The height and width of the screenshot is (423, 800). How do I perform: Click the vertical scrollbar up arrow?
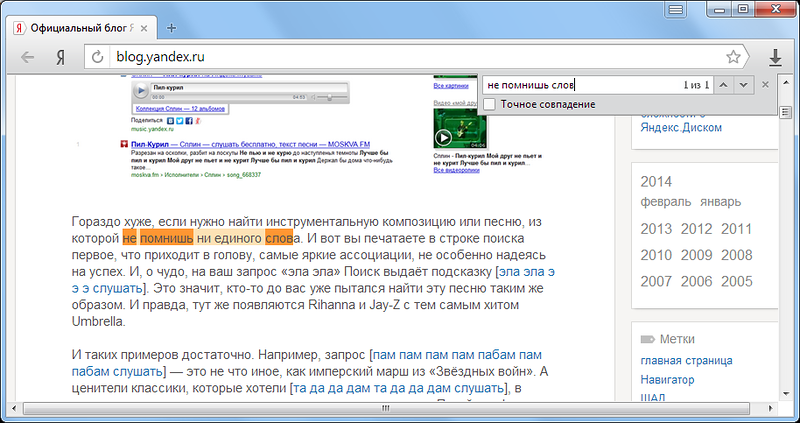click(786, 82)
